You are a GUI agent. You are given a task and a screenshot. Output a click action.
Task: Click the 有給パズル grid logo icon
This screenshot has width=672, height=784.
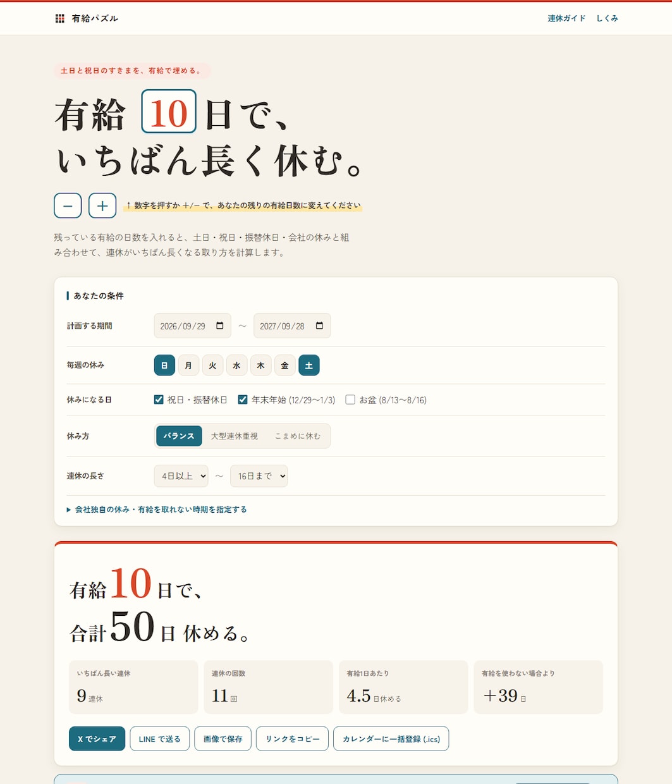(x=60, y=18)
